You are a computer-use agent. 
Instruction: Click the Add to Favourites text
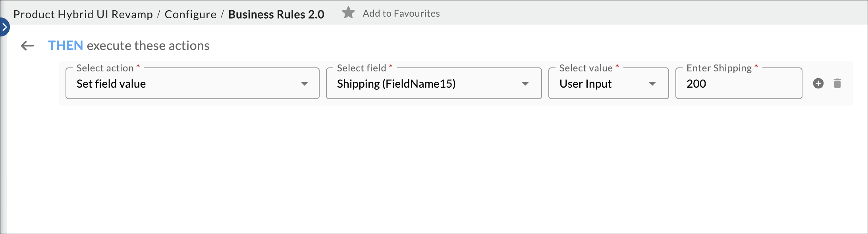(x=401, y=13)
